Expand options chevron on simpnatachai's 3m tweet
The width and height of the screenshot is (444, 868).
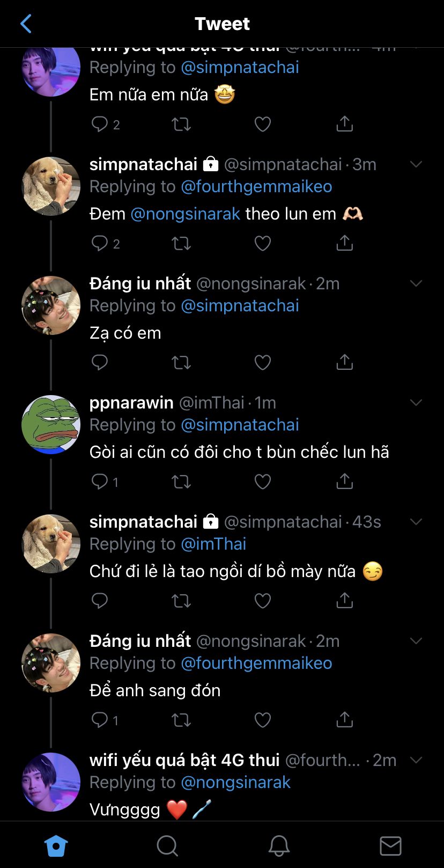[416, 164]
